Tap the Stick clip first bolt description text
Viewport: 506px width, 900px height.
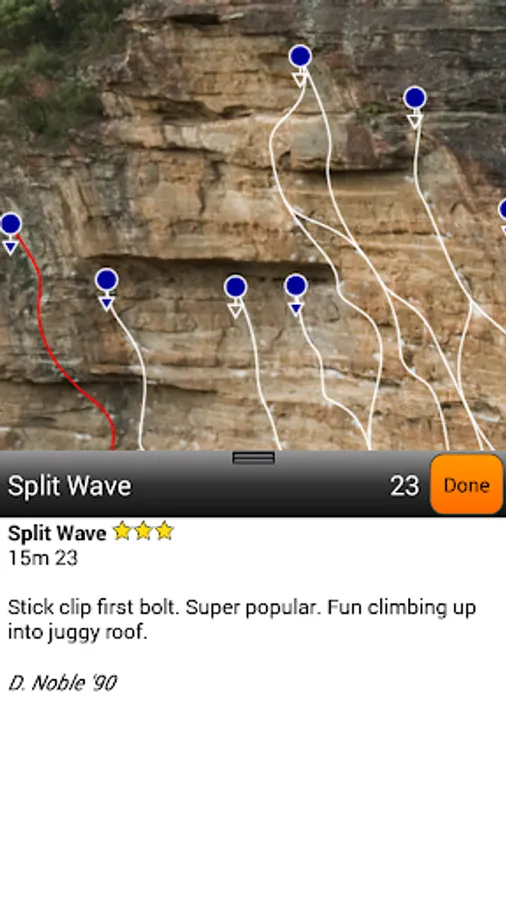(242, 620)
